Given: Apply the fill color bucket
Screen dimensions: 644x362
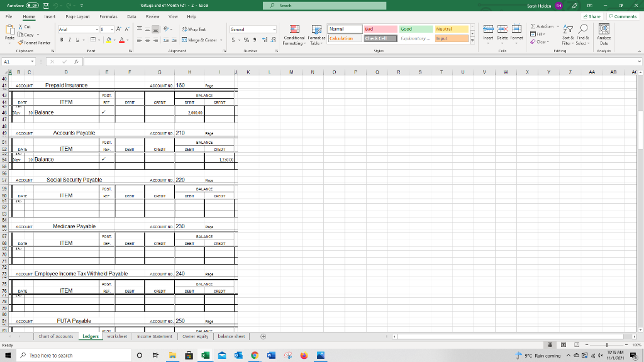Looking at the screenshot, I should pyautogui.click(x=108, y=40).
